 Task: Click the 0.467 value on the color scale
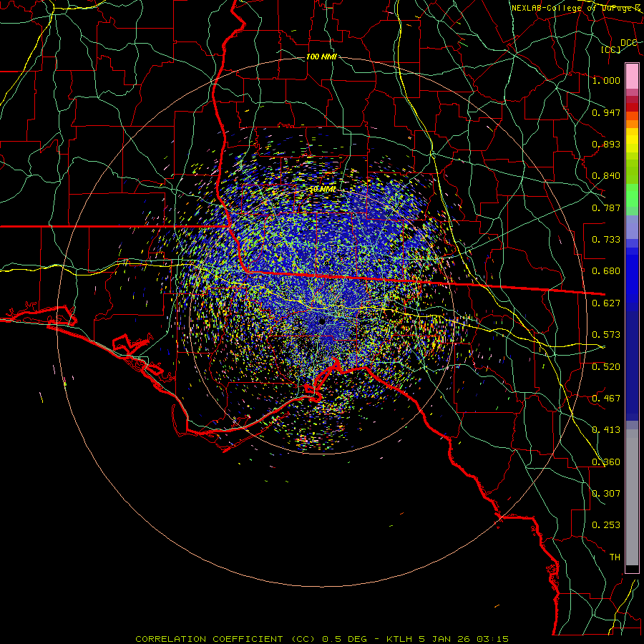coord(606,399)
